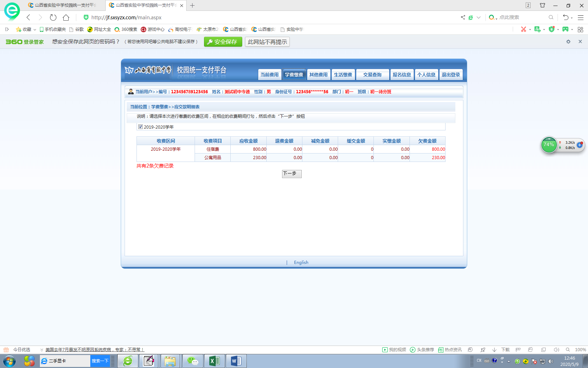Screen dimensions: 588x368
Task: Expand the bookmarks sidebar arrow
Action: (x=7, y=29)
